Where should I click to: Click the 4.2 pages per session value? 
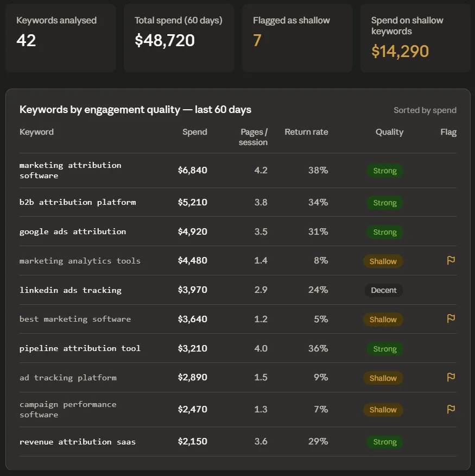pyautogui.click(x=261, y=170)
